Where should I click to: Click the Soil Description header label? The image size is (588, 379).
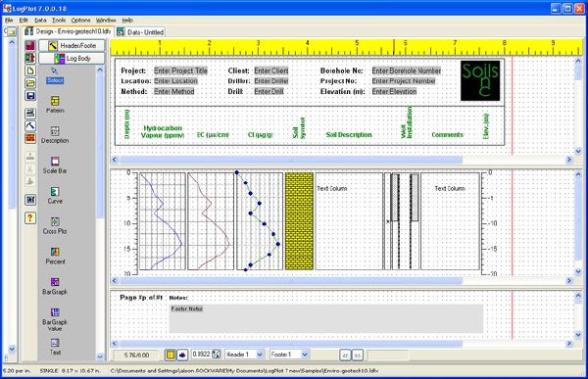coord(349,134)
